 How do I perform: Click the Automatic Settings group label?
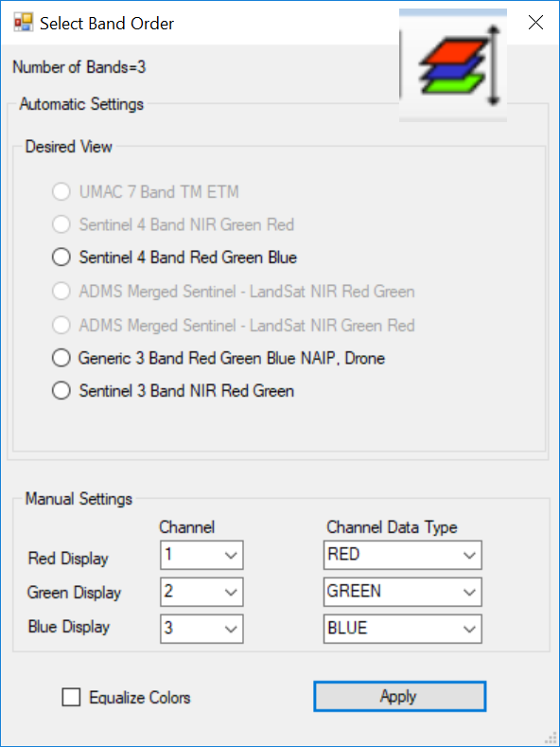[81, 104]
